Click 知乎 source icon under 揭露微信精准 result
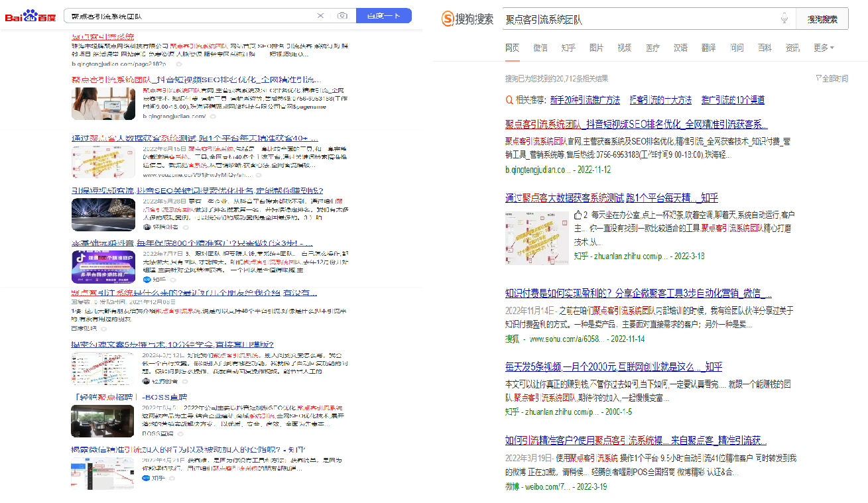868x503 pixels. click(x=147, y=478)
